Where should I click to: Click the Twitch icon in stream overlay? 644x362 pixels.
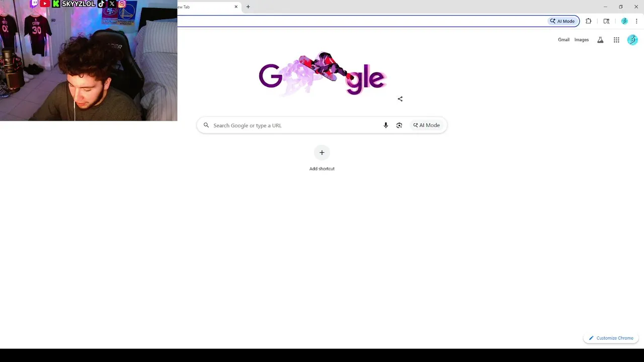[x=34, y=4]
